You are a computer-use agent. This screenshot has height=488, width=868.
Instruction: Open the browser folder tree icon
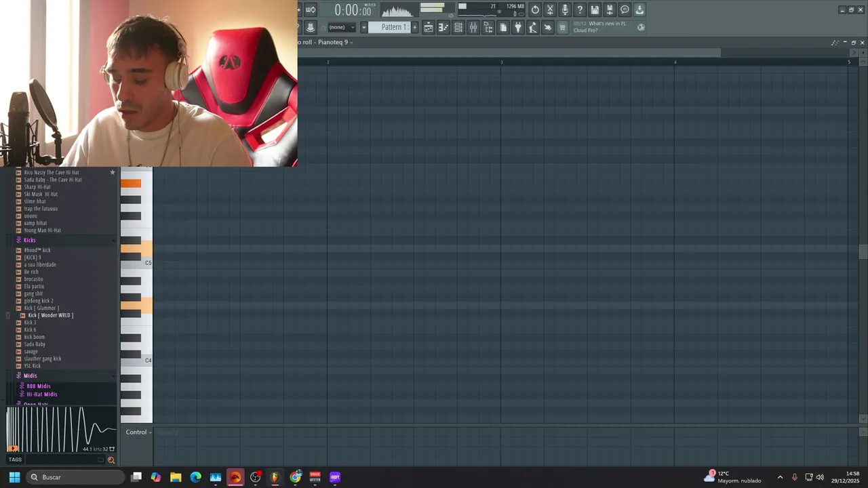(488, 27)
